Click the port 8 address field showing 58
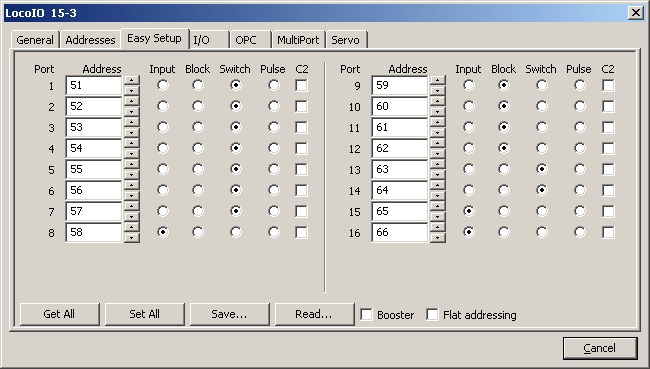Viewport: 650px width, 369px height. click(94, 232)
